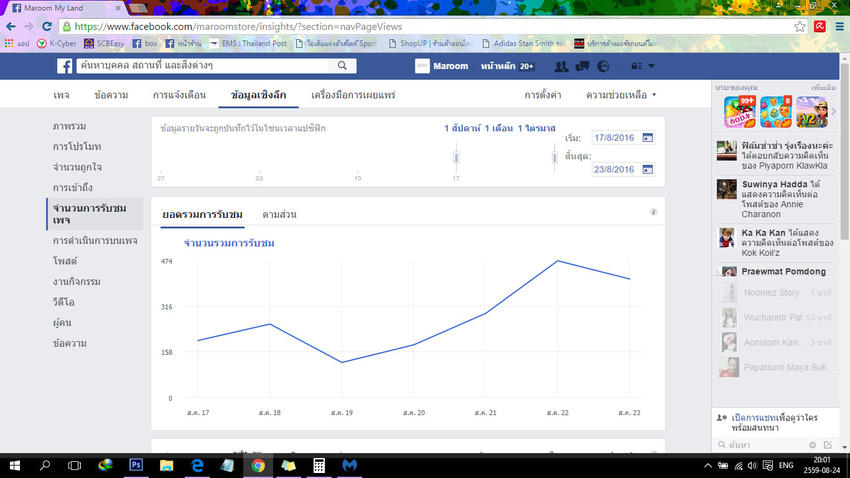Select ภาพรวม in insights sidebar
The width and height of the screenshot is (850, 478).
click(x=69, y=126)
